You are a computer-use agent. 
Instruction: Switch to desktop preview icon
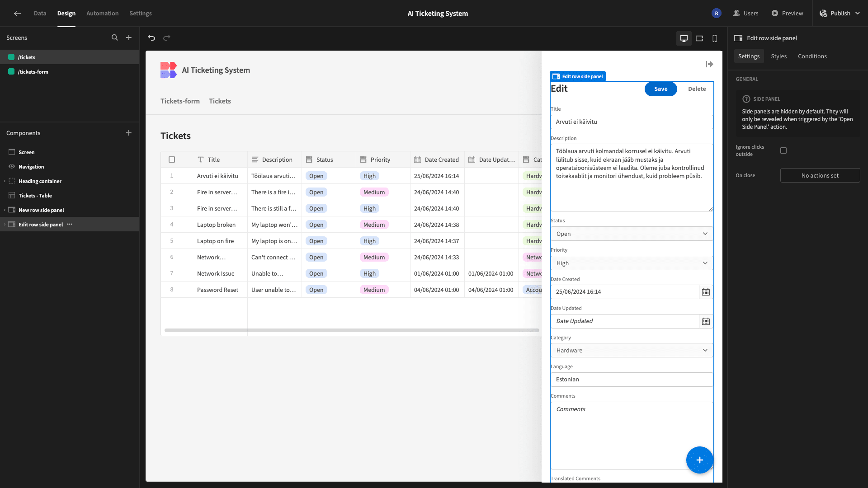(684, 38)
